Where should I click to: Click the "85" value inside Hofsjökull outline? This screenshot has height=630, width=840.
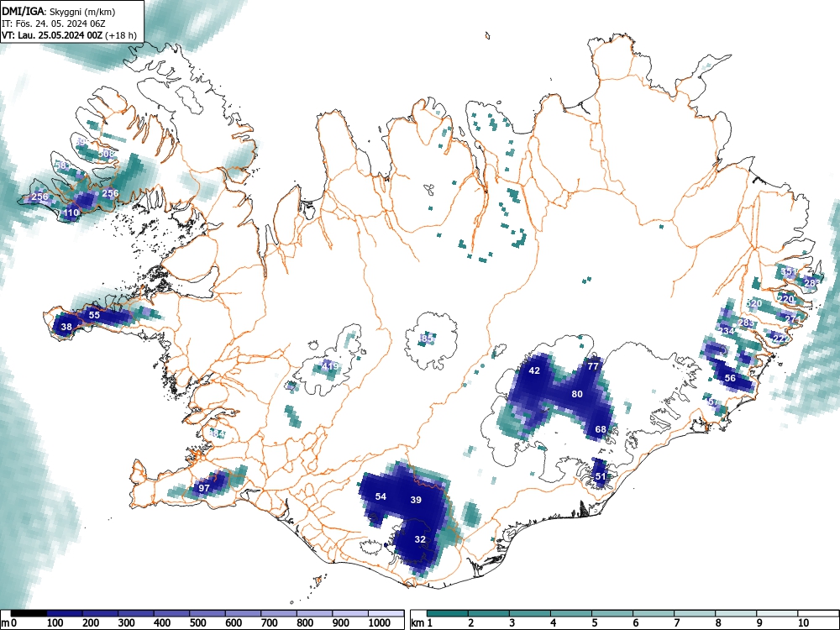(x=428, y=339)
